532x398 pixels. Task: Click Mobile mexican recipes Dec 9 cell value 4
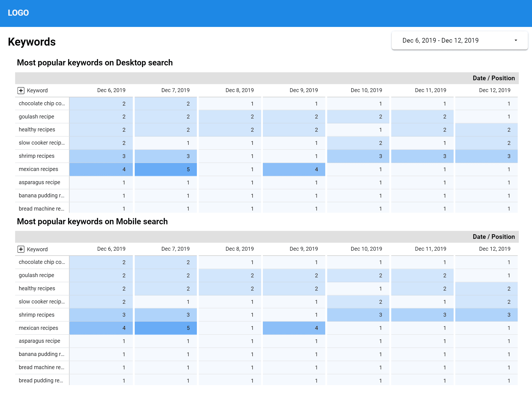294,328
